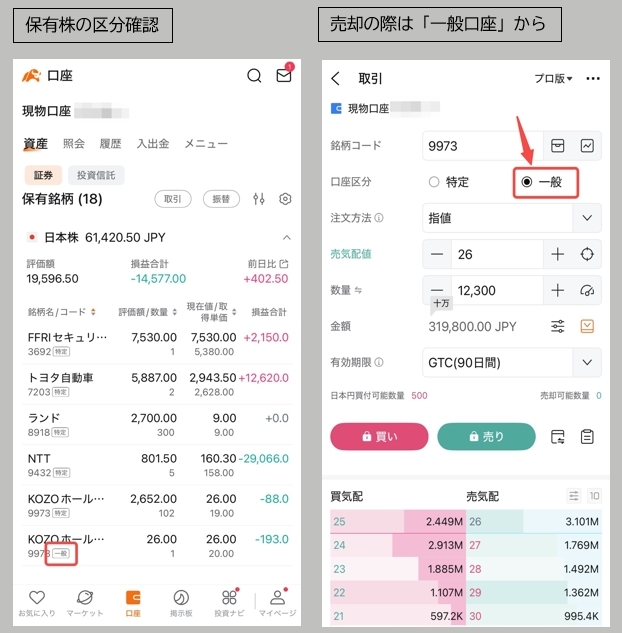Collapse the 日本株 holdings section
The image size is (622, 633).
point(286,238)
